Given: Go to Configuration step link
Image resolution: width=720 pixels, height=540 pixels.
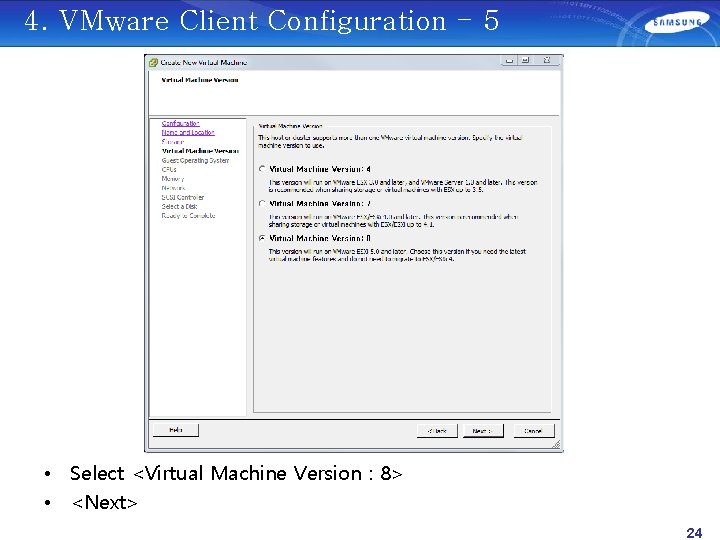Looking at the screenshot, I should coord(180,123).
